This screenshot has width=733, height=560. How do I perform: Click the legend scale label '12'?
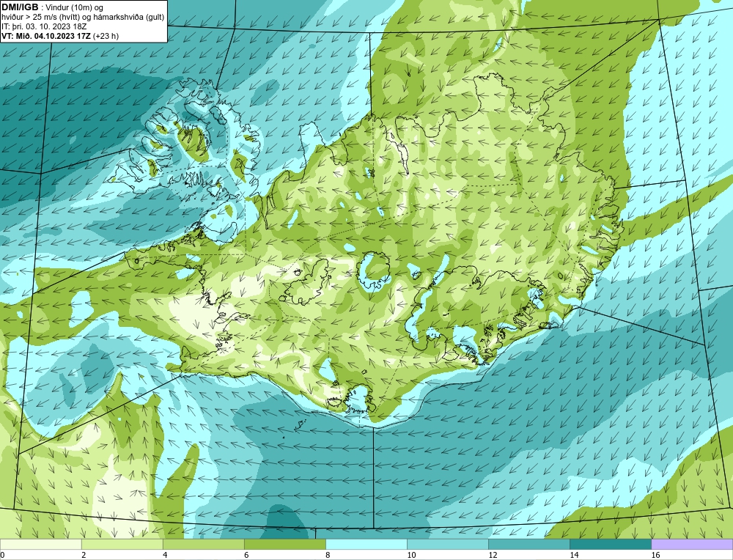(x=493, y=555)
